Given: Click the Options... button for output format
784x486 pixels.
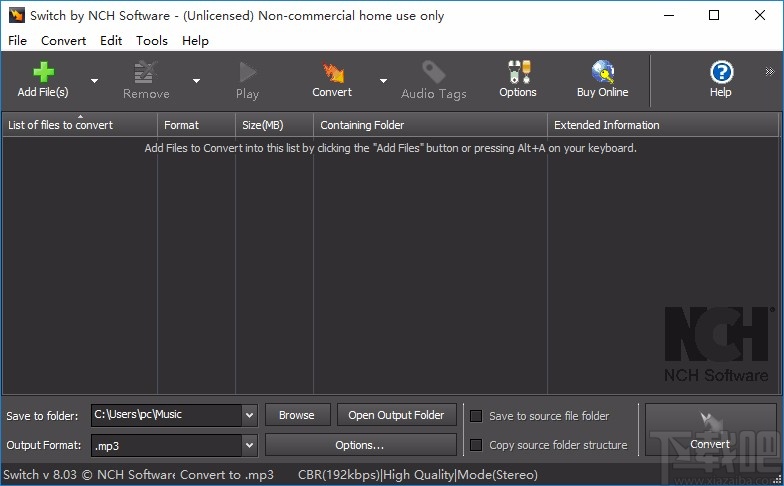Looking at the screenshot, I should tap(360, 445).
